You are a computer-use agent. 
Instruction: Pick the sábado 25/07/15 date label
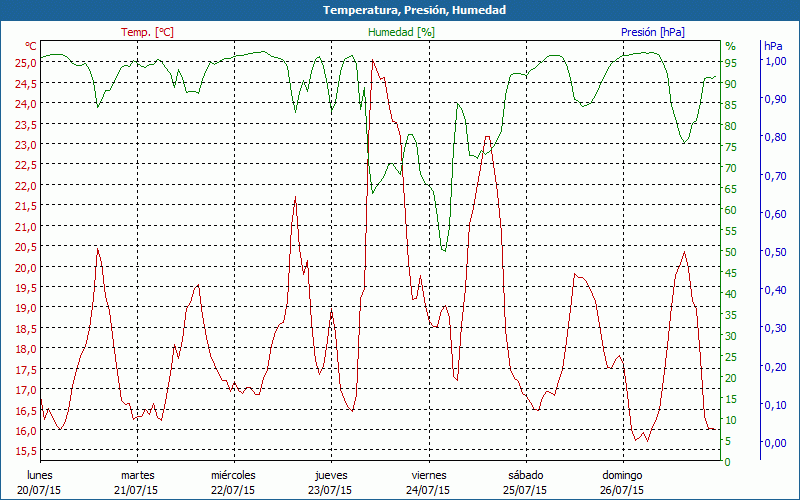pyautogui.click(x=525, y=482)
